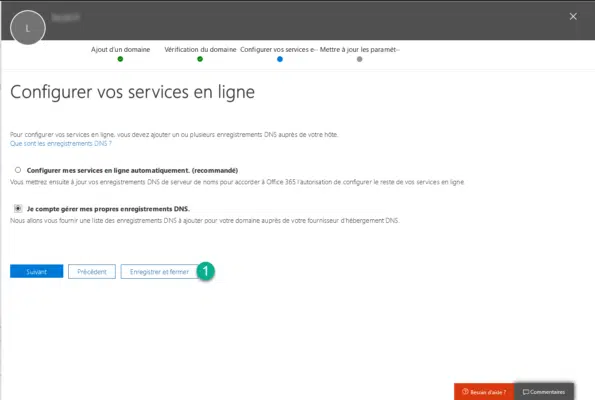Click the Enregistrer et fermer button
The image size is (595, 400).
(159, 272)
